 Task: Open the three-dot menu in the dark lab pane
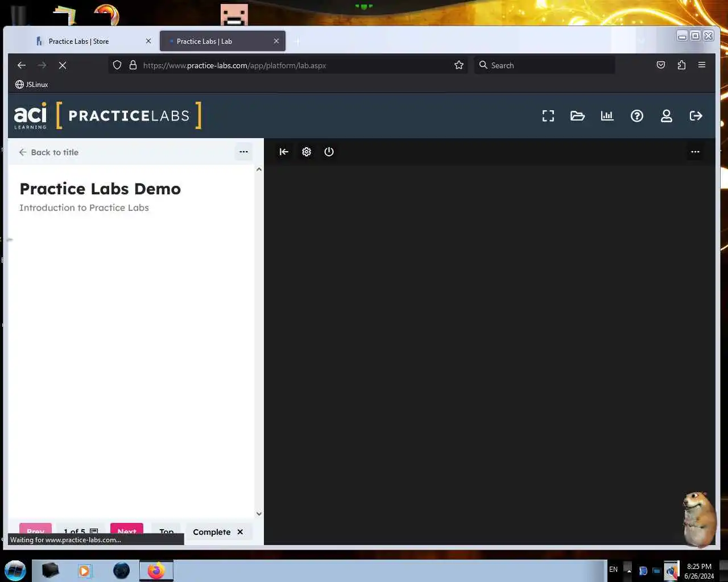(695, 152)
